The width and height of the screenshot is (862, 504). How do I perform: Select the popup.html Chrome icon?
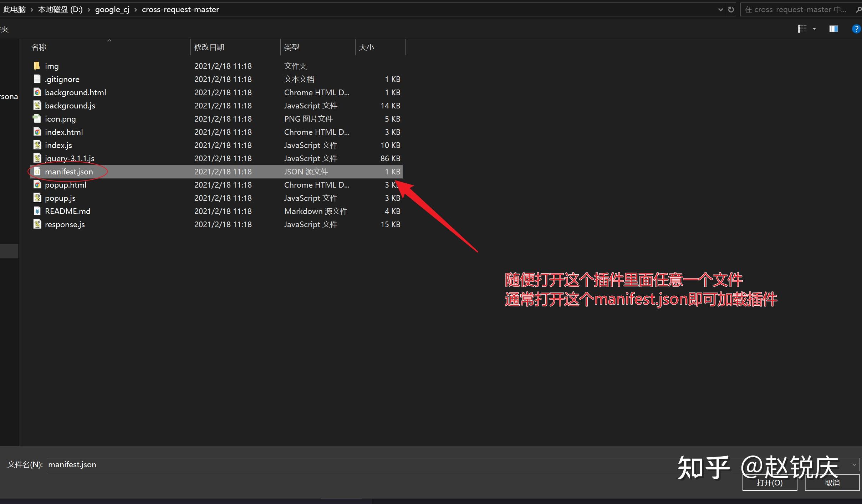pyautogui.click(x=37, y=184)
